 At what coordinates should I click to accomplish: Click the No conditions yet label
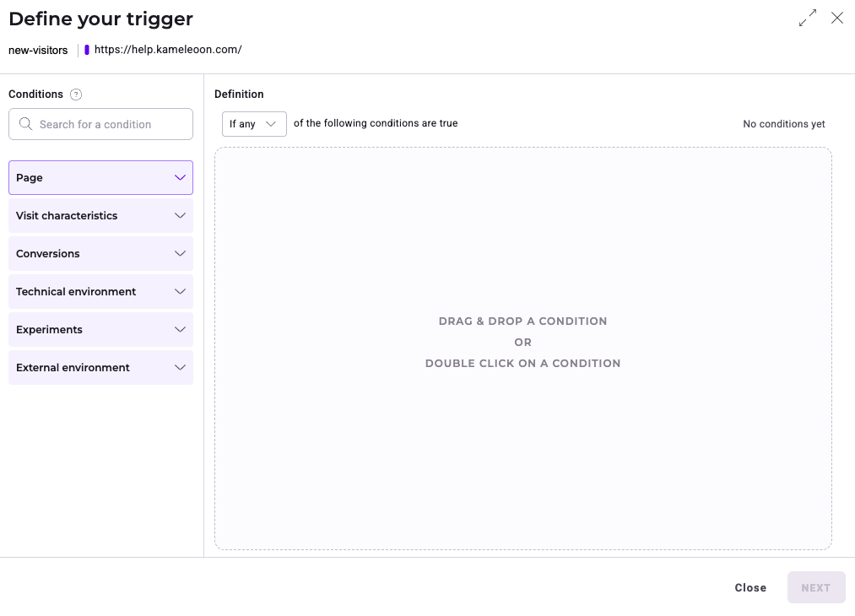(x=783, y=124)
